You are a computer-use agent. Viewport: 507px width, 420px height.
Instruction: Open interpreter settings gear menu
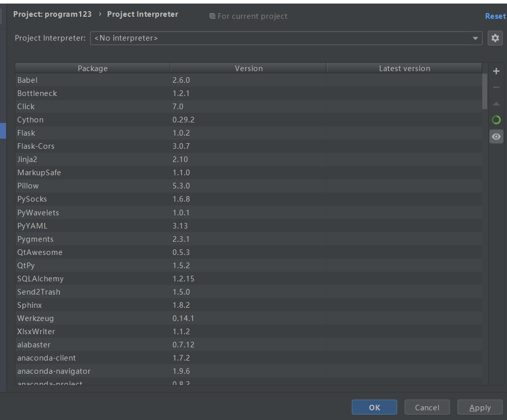[495, 38]
